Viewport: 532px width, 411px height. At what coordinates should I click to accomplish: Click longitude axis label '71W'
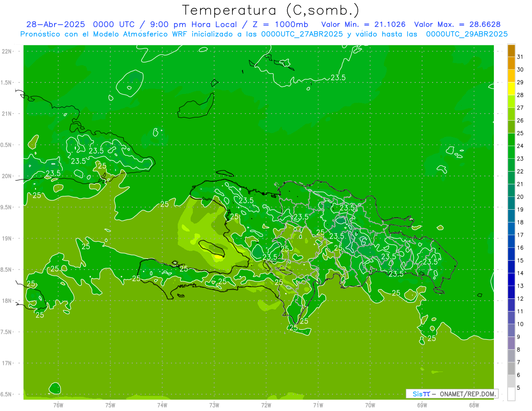click(318, 405)
